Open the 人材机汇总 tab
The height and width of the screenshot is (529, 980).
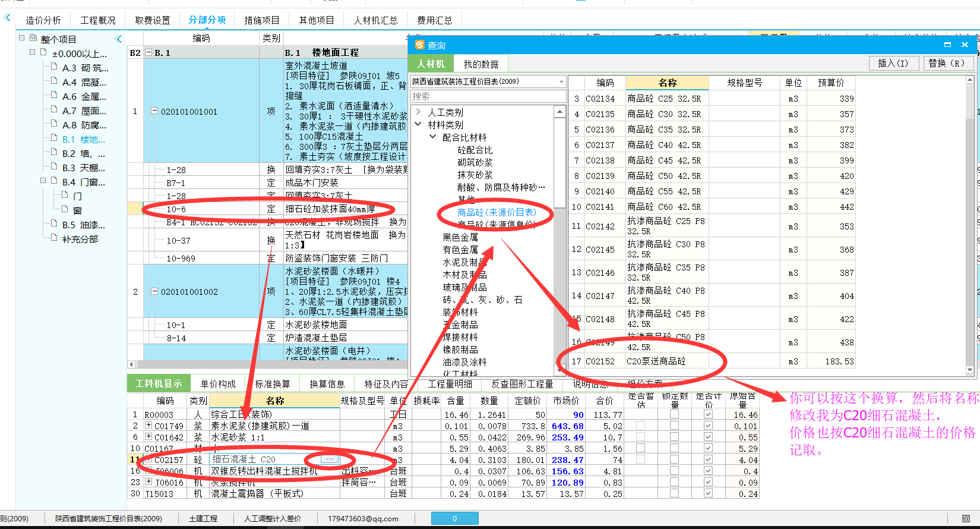(x=376, y=20)
